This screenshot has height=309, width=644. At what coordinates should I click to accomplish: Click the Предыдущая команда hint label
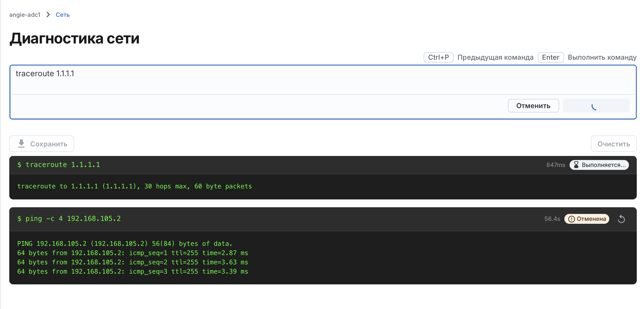pos(495,57)
